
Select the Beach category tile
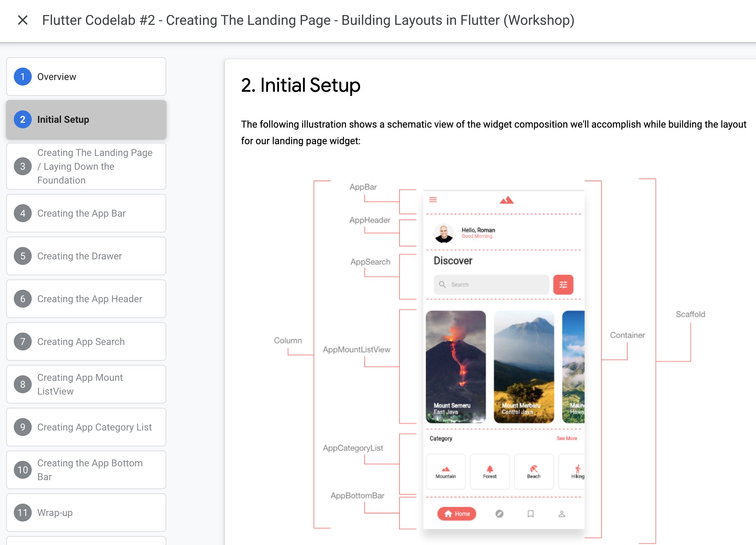coord(534,472)
